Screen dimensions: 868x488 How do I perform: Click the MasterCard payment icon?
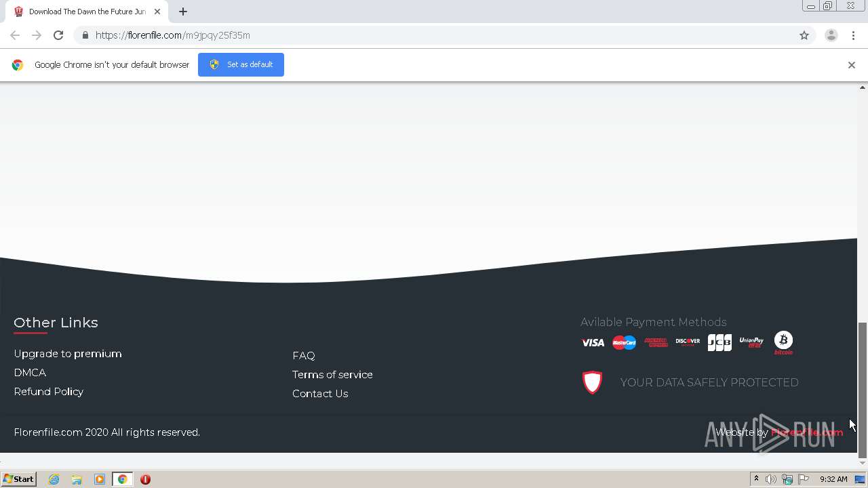pos(624,343)
